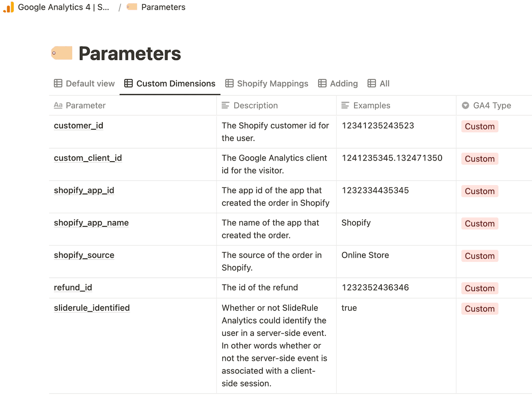Click the table icon of All tab

(x=372, y=83)
